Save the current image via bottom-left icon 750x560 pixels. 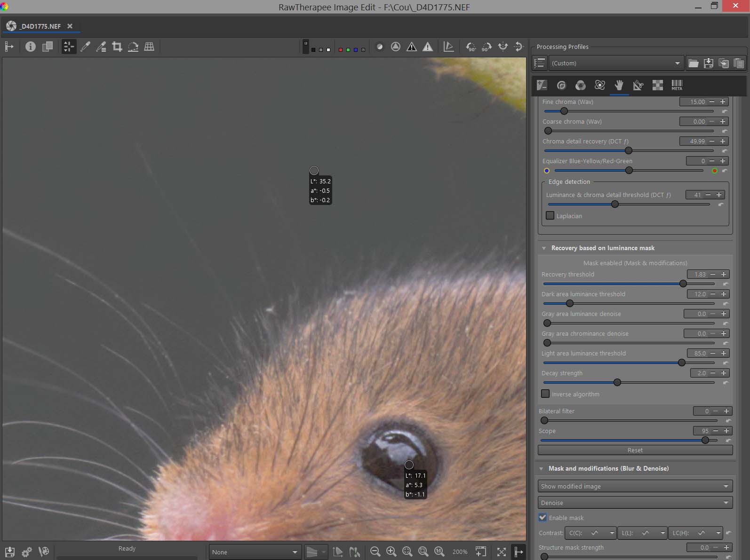10,552
